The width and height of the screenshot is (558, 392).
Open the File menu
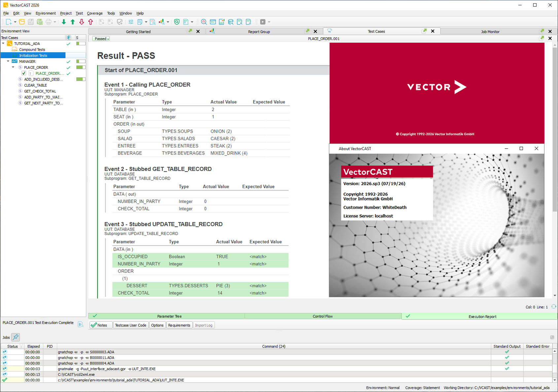6,13
